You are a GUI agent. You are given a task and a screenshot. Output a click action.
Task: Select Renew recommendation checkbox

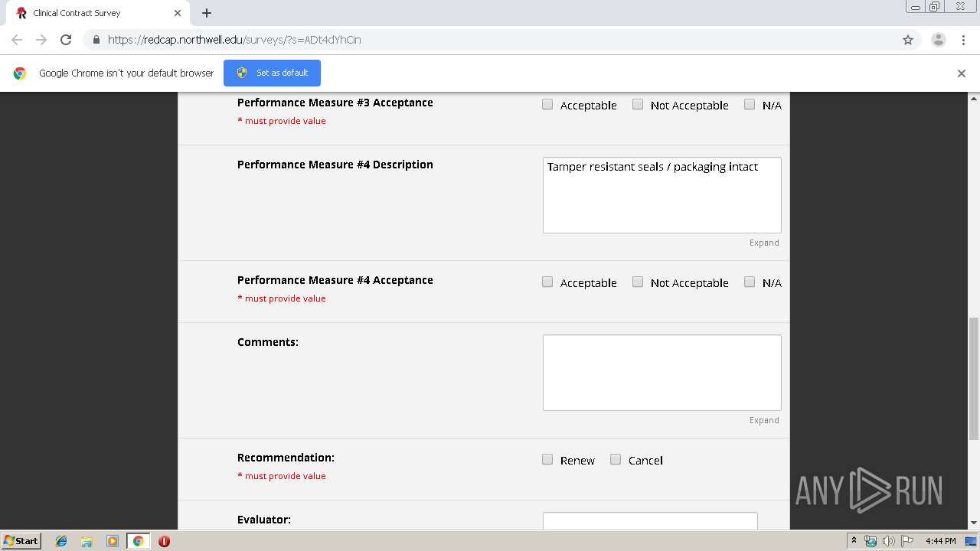point(547,459)
